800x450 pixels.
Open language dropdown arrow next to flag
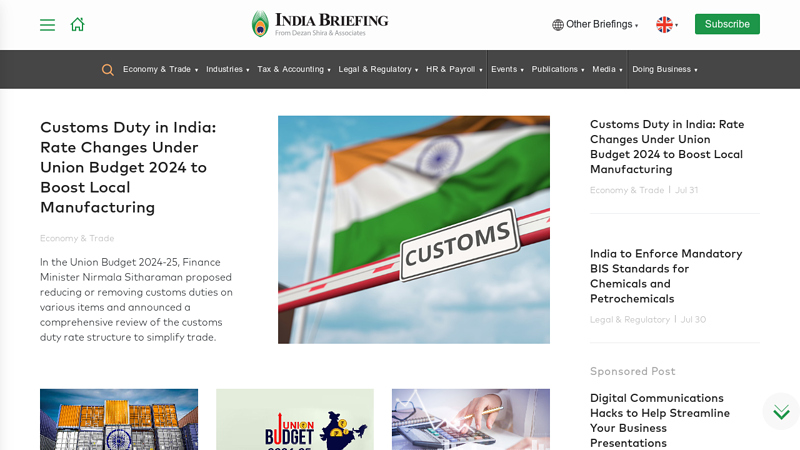point(677,25)
